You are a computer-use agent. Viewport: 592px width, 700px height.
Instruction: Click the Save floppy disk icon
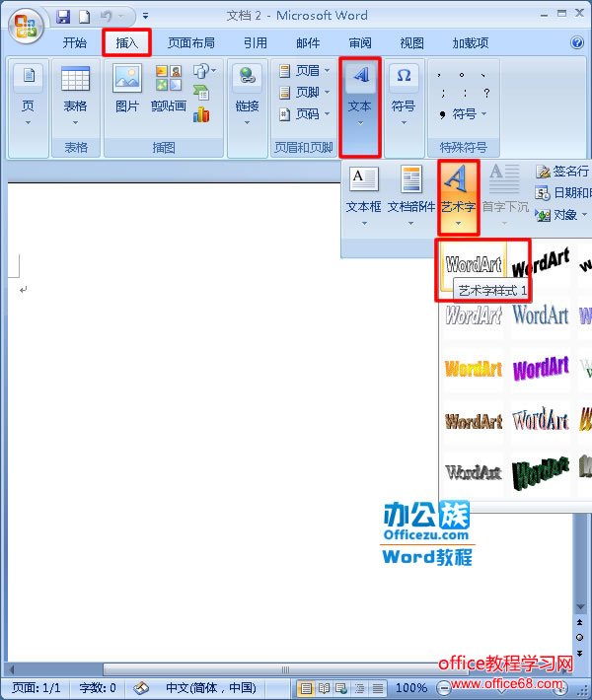click(x=63, y=17)
